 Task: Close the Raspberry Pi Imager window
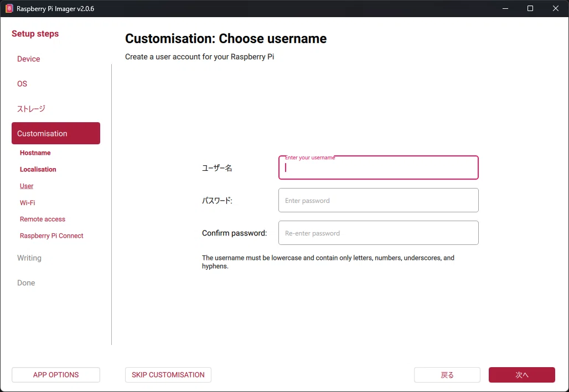(556, 8)
